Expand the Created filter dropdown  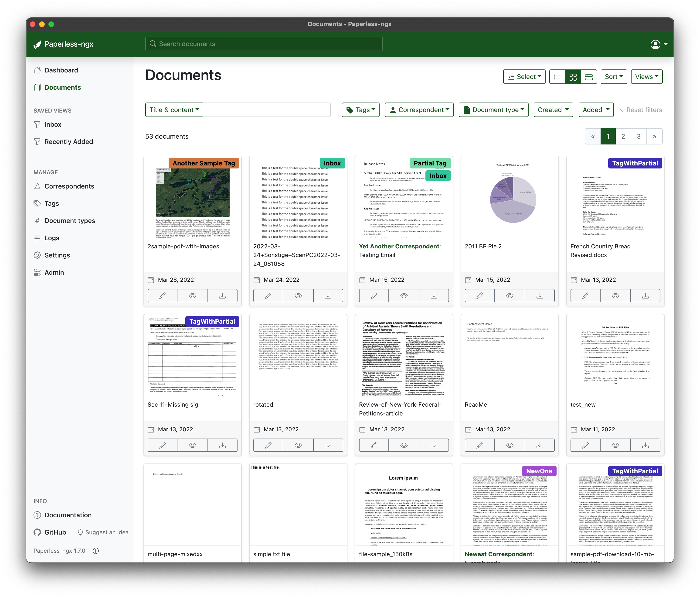(553, 110)
